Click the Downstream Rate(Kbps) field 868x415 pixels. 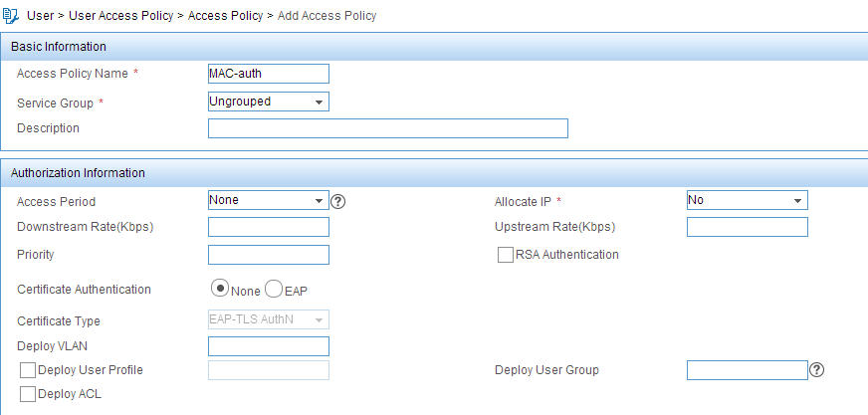tap(269, 227)
